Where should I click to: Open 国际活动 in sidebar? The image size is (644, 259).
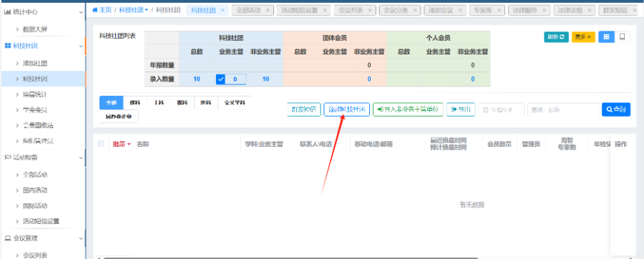(35, 205)
